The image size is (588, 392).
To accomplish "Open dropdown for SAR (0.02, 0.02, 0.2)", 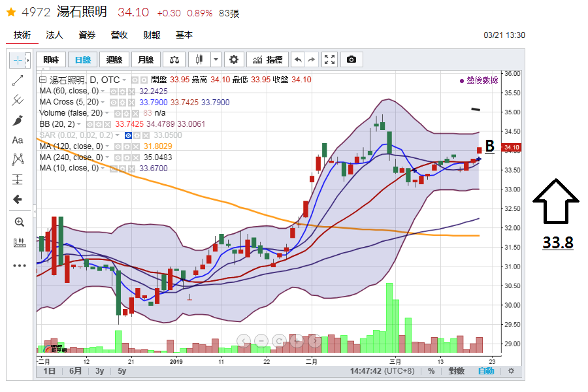I will 118,135.
